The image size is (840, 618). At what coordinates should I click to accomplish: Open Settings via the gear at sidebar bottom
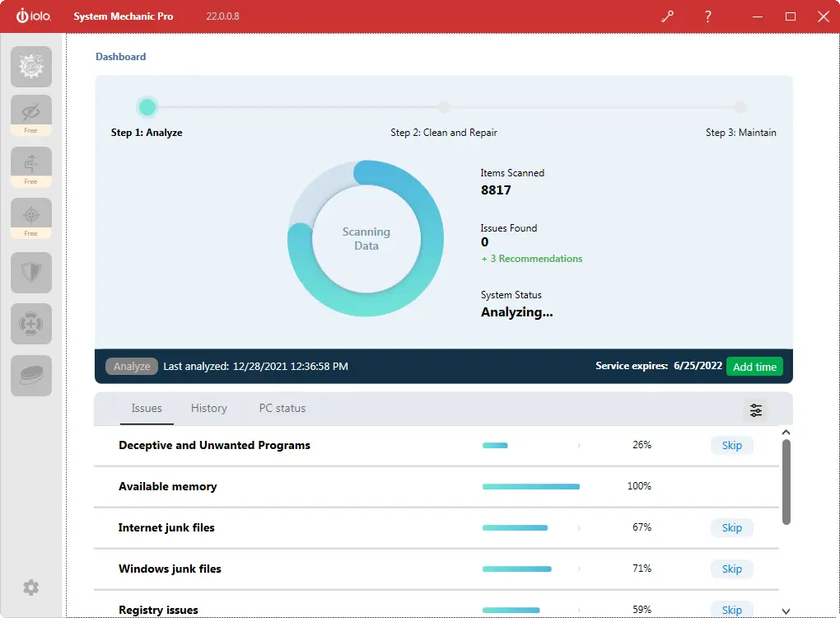[30, 587]
